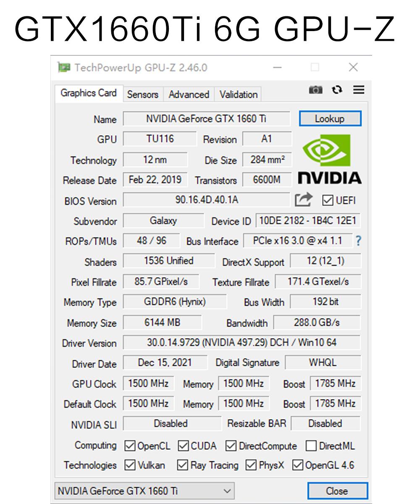Click the Device ID field 10DE 2182 - 1B4C 12E1
The image size is (420, 504).
coord(308,220)
